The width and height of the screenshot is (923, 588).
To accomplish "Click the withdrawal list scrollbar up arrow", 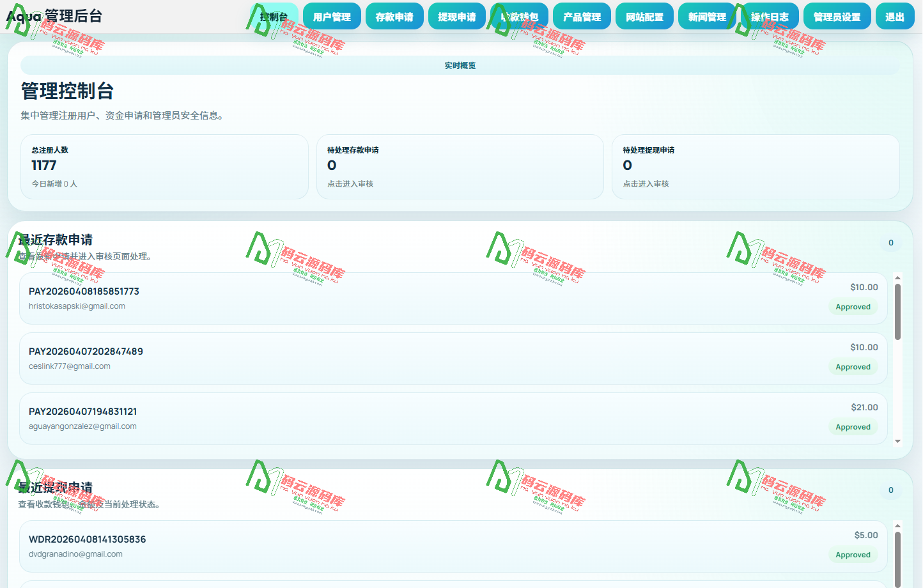I will (x=897, y=526).
